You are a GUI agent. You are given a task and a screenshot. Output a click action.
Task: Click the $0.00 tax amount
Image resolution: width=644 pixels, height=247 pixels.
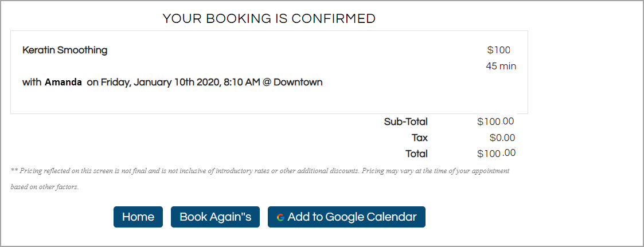[502, 138]
